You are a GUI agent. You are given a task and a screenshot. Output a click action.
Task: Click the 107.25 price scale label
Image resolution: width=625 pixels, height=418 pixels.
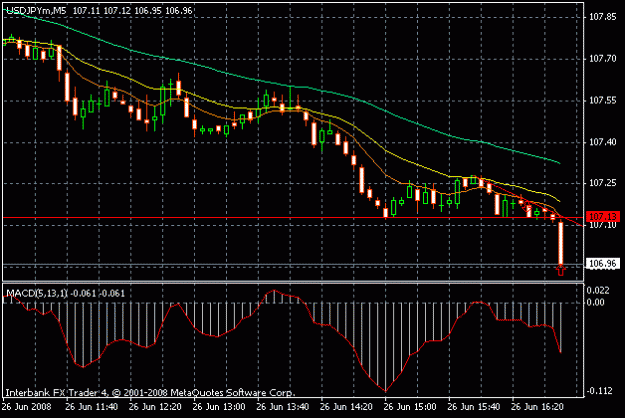click(603, 183)
